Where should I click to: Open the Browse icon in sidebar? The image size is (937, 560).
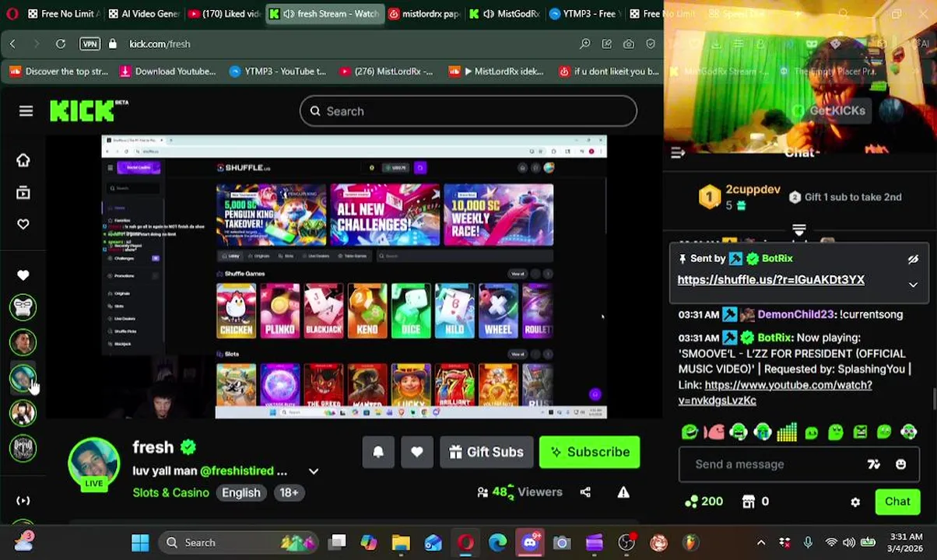(x=23, y=192)
